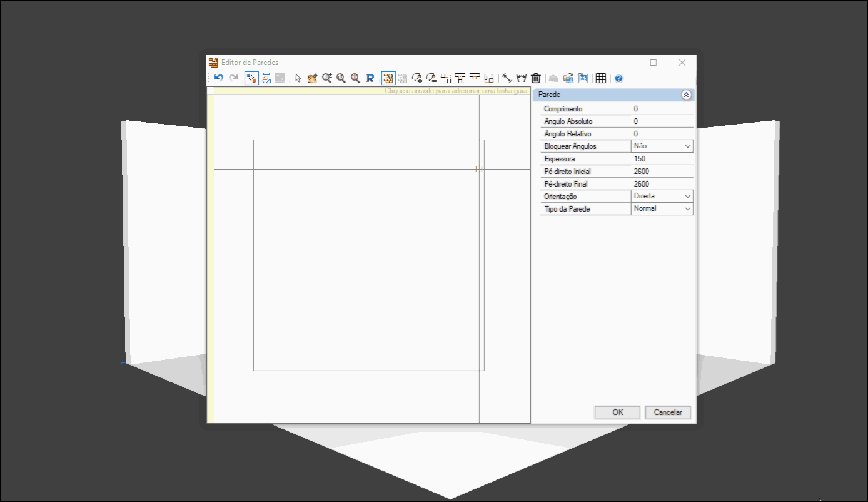Click the left yellow guide ruler

coord(211,259)
